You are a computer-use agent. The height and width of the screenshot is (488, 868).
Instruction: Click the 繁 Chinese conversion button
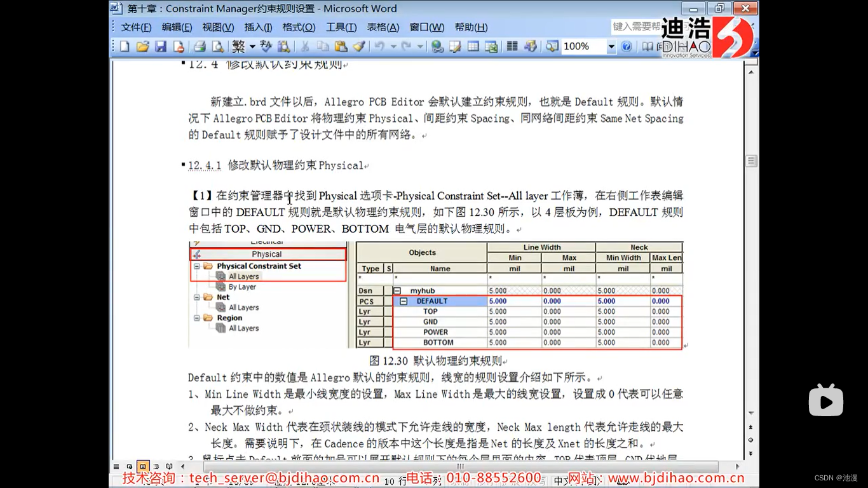(238, 46)
